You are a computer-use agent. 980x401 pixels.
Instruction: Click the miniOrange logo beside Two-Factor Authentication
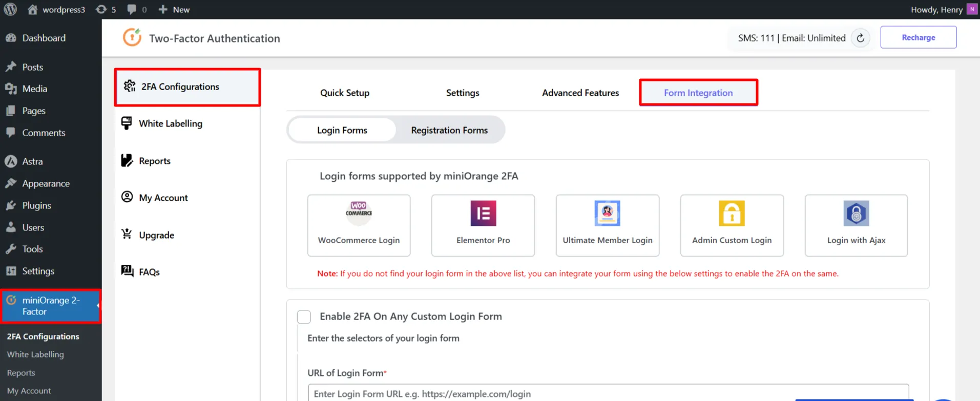pyautogui.click(x=132, y=37)
